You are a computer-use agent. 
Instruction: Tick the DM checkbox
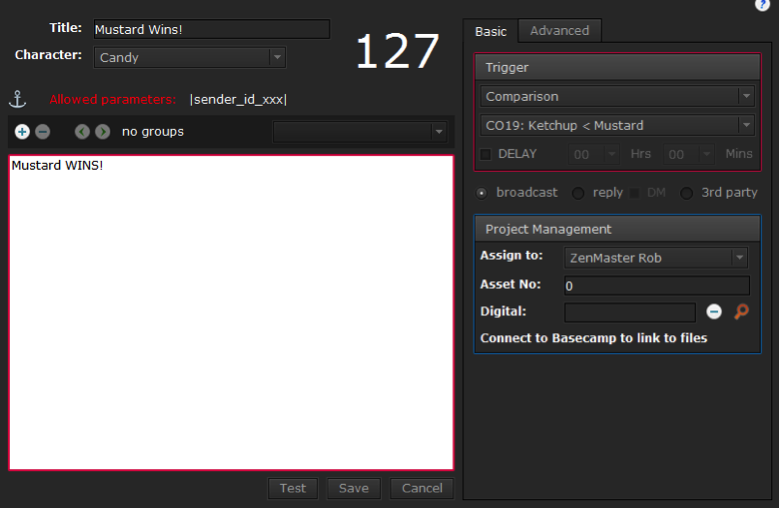coord(635,193)
